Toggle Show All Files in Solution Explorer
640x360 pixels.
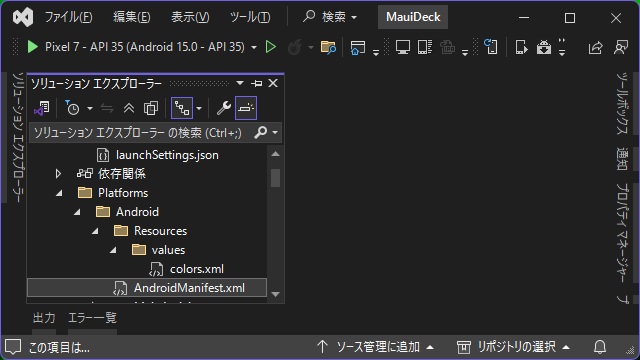[x=151, y=108]
